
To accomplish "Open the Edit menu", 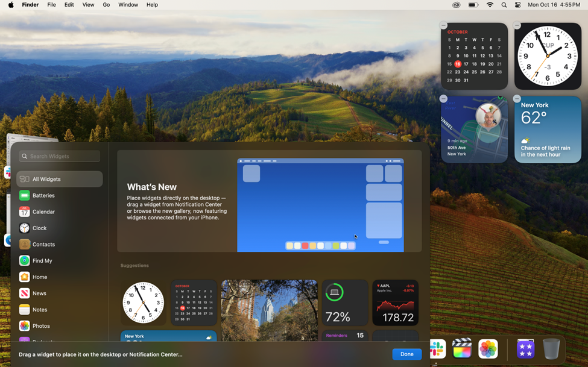I will click(x=69, y=5).
